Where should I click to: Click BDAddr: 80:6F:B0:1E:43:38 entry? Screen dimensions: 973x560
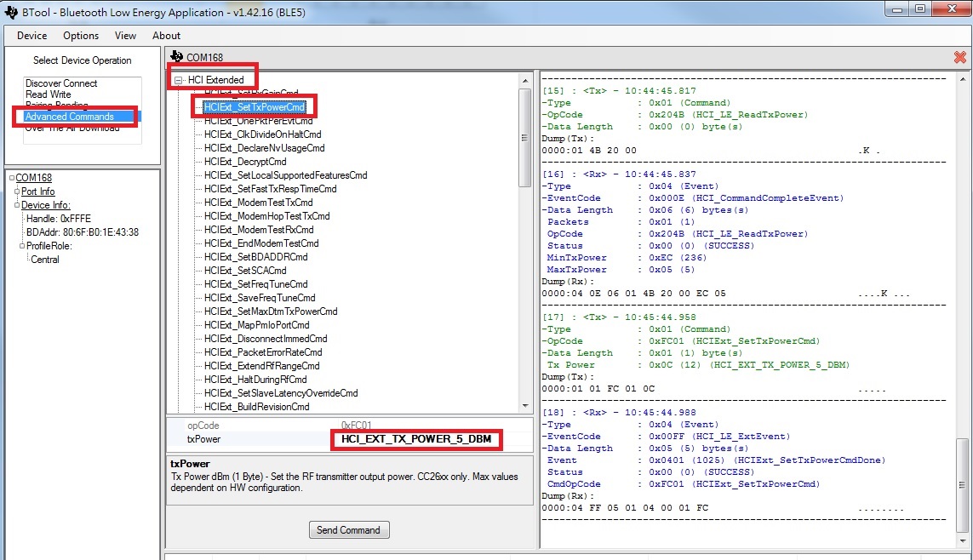(x=83, y=232)
